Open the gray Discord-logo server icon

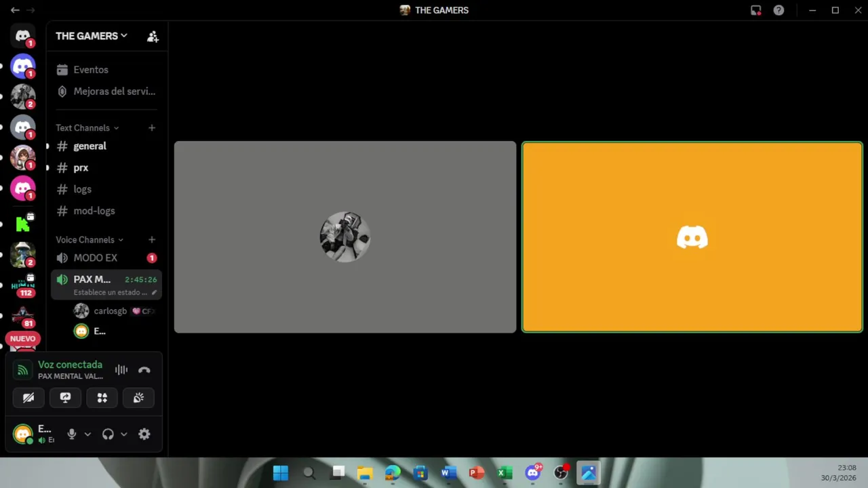(x=23, y=127)
